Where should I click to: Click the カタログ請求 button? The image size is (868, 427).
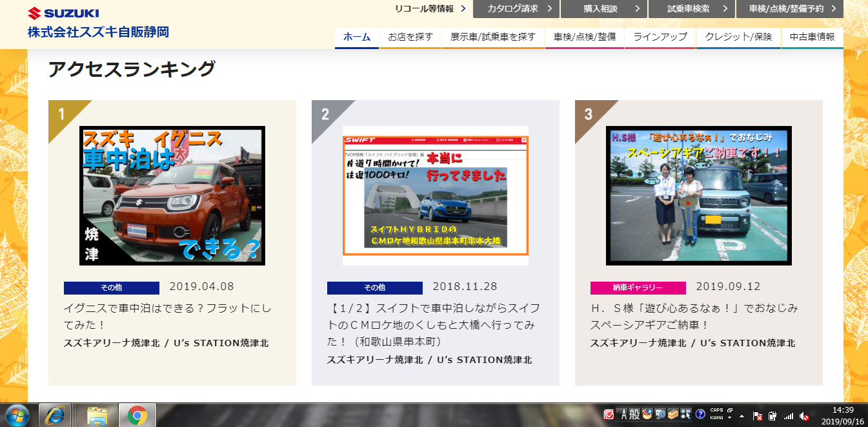point(516,8)
